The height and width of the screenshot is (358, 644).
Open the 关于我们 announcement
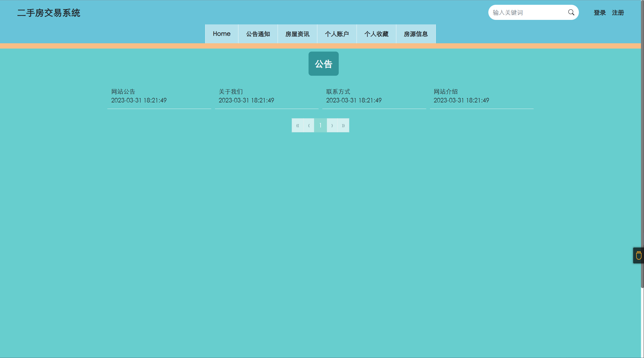tap(231, 92)
